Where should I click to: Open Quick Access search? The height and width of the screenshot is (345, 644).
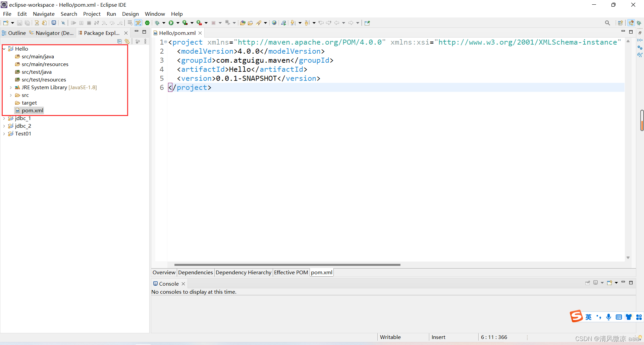607,23
